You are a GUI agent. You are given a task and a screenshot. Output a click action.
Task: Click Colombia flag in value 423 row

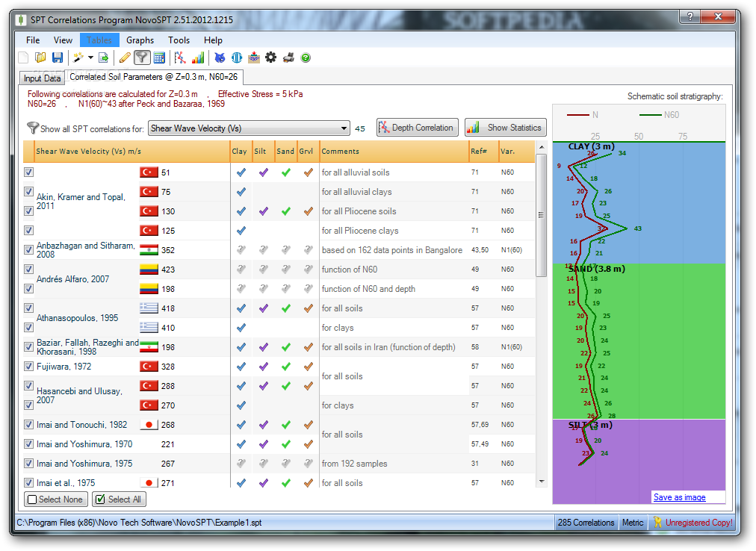coord(149,270)
